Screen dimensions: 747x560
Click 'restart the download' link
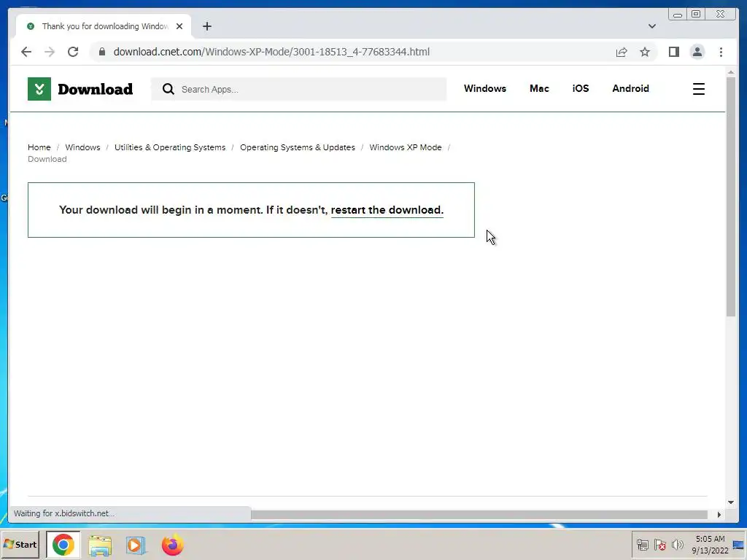pos(387,210)
